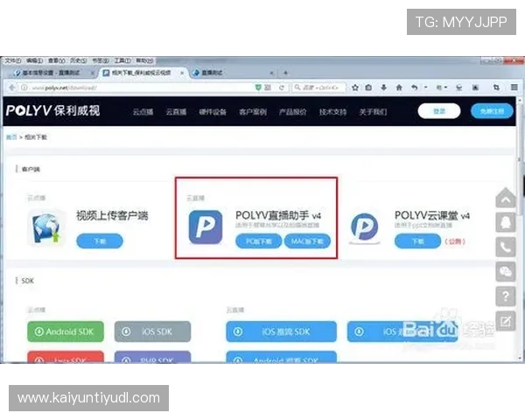Click the WeChat side icon
This screenshot has width=525, height=420.
tap(506, 271)
